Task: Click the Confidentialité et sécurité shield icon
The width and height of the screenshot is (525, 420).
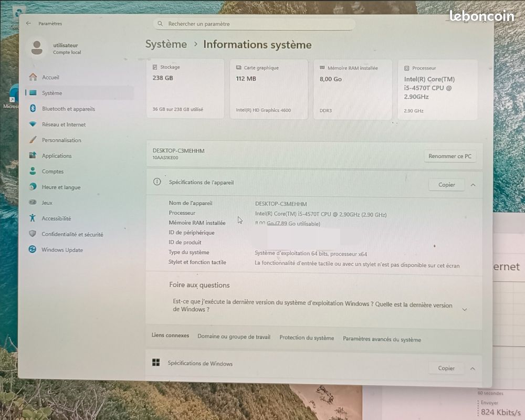Action: click(x=32, y=234)
